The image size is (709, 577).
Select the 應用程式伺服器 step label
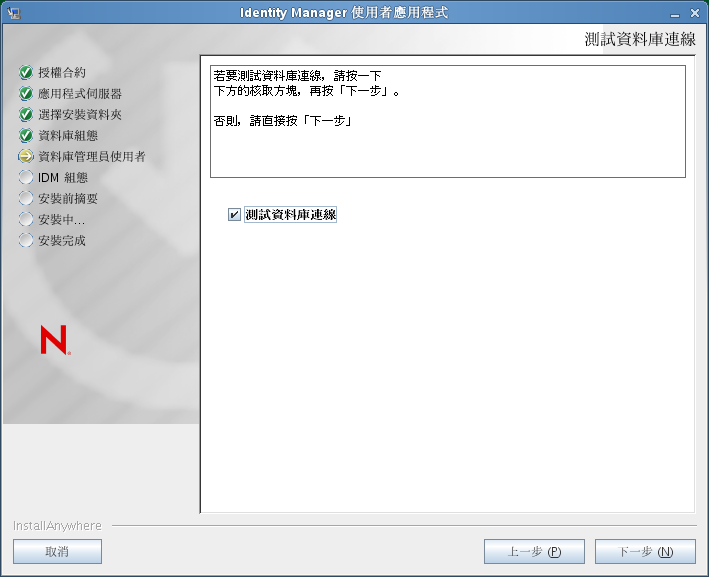80,94
